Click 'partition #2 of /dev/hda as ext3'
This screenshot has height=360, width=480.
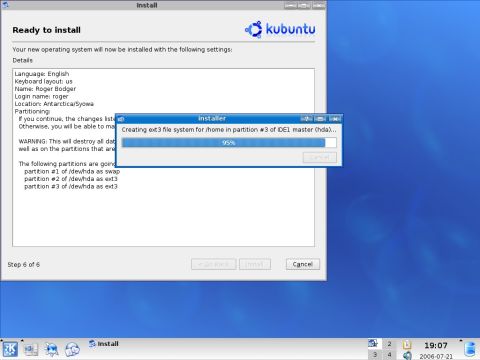tap(71, 179)
